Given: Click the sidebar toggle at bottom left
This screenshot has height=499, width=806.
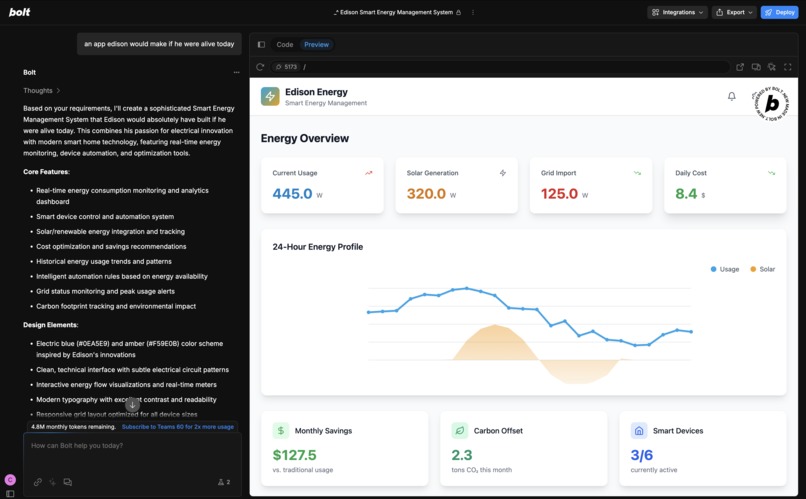Looking at the screenshot, I should [10, 494].
